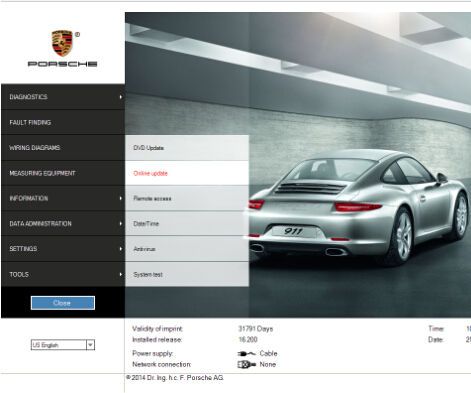Viewport: 471px width, 393px height.
Task: Click the installed release 16.200 value
Action: point(248,340)
